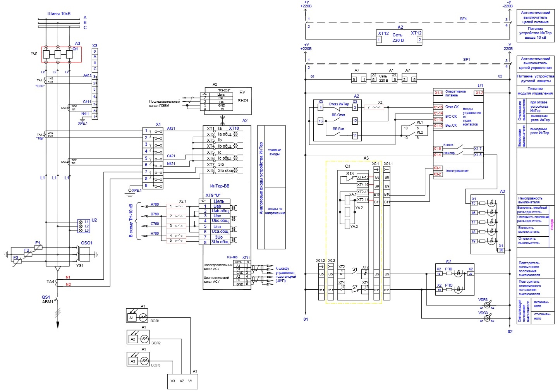Image resolution: width=560 pixels, height=392 pixels.
Task: Click the S1 contact switch in Q1
Action: 355,273
